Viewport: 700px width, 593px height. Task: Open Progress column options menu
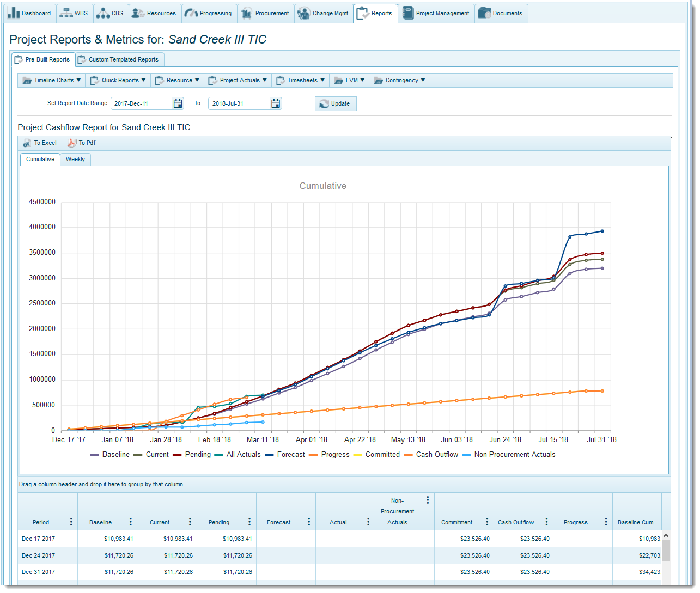[605, 522]
